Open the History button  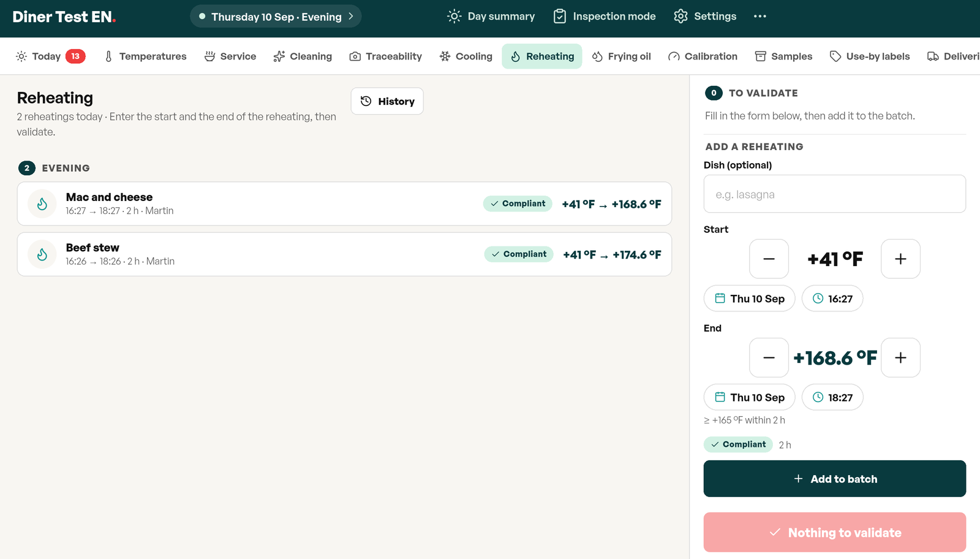point(387,101)
